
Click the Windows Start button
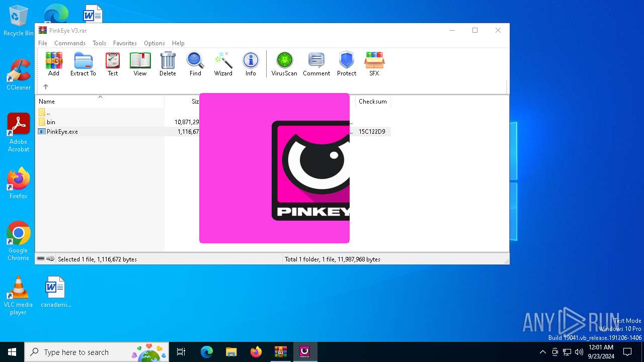[12, 352]
